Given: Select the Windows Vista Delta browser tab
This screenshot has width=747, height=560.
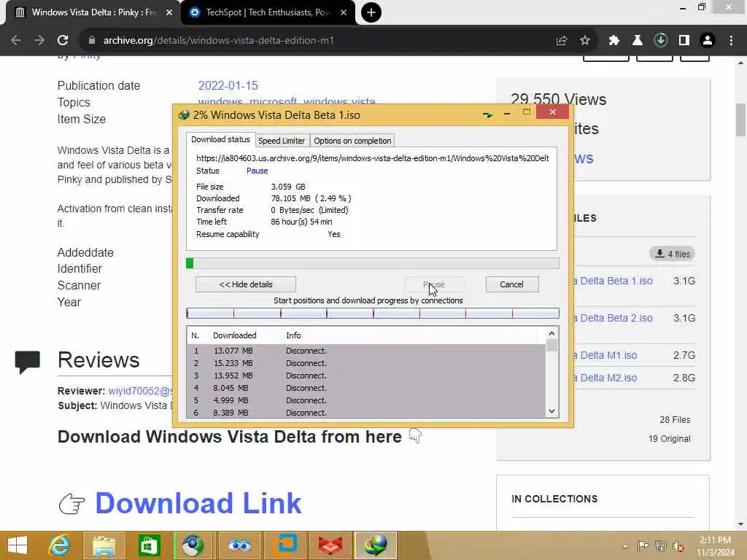Looking at the screenshot, I should click(x=93, y=13).
